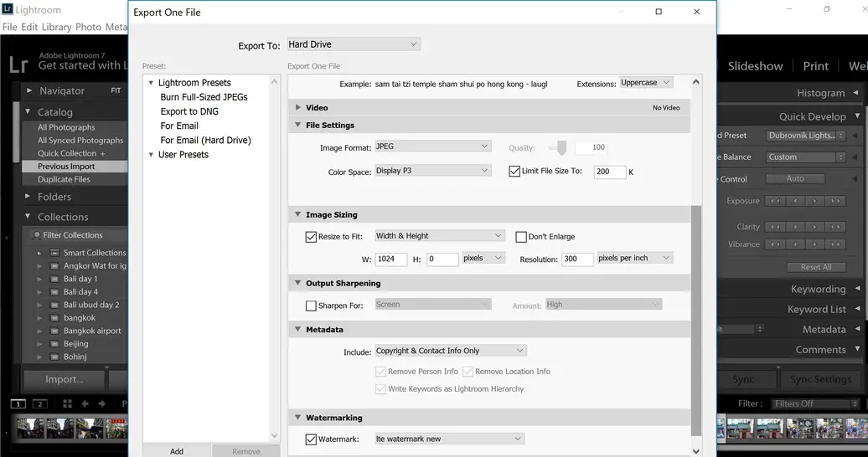Check the Don't Enlarge option
The height and width of the screenshot is (457, 868).
(521, 237)
